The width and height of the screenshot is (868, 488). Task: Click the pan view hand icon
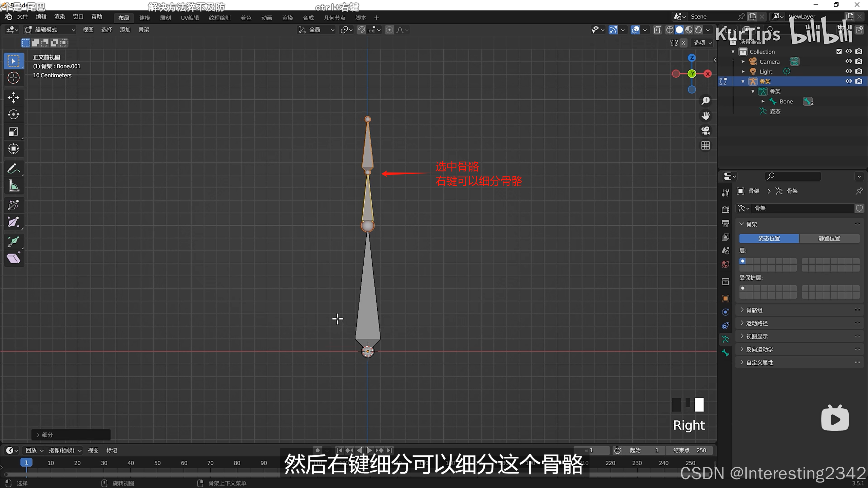(x=706, y=116)
